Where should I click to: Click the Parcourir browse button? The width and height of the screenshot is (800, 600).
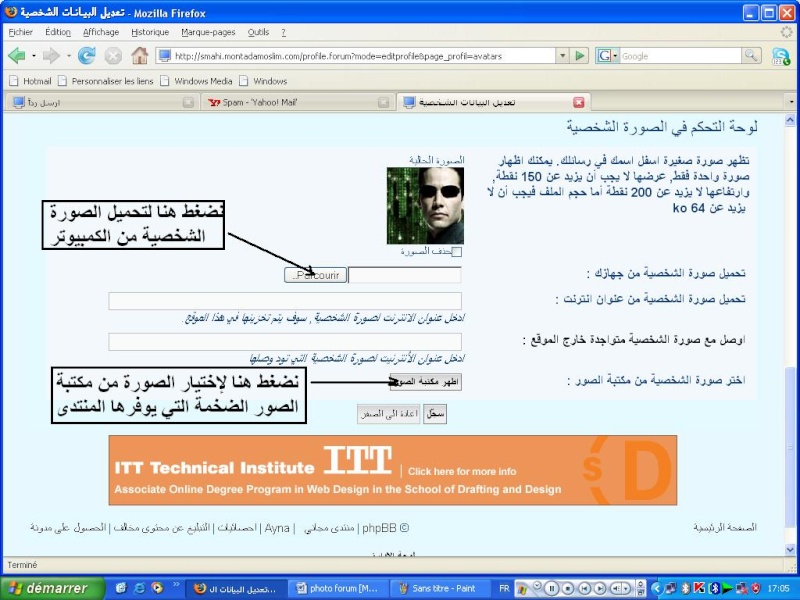(315, 275)
